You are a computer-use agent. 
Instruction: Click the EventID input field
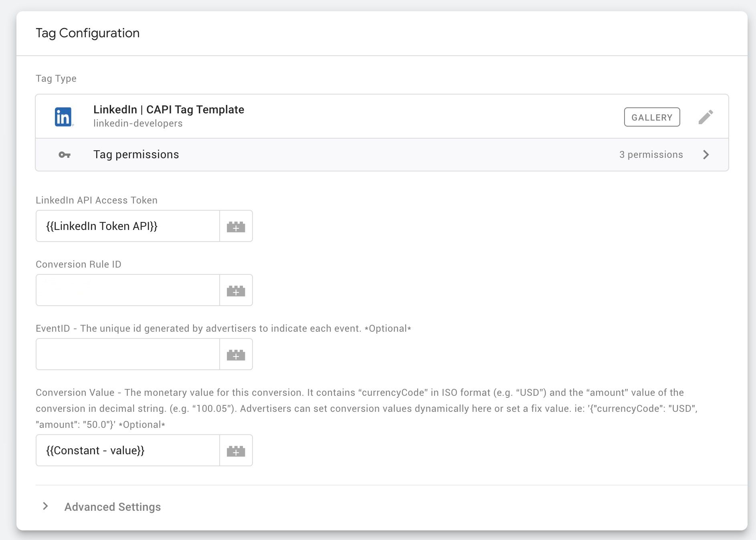(x=128, y=355)
